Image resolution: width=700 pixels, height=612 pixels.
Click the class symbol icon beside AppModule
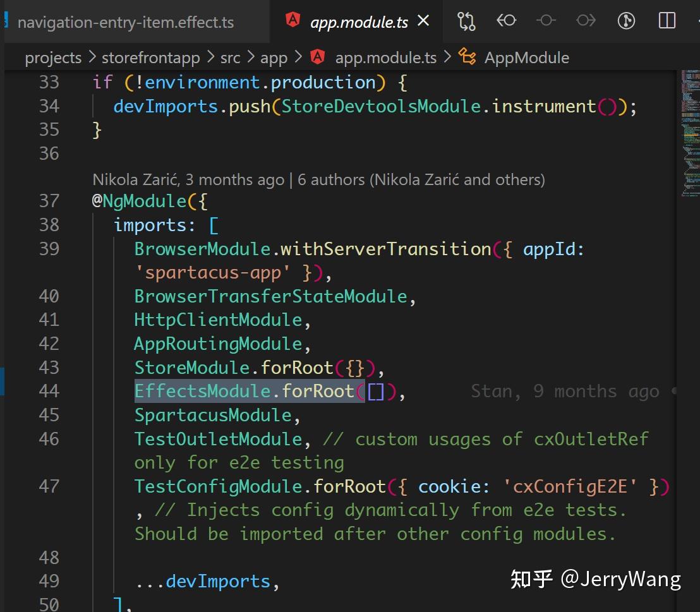coord(468,57)
